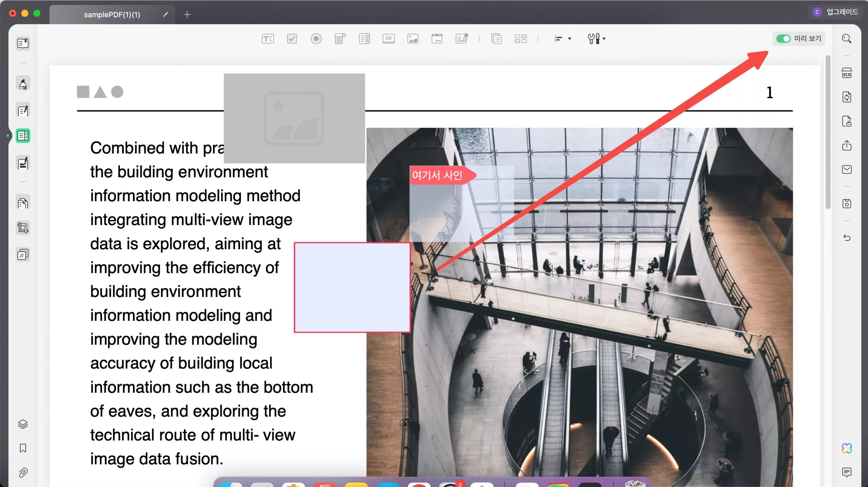This screenshot has width=868, height=487.
Task: Click the vertical document scrollbar
Action: 828,132
